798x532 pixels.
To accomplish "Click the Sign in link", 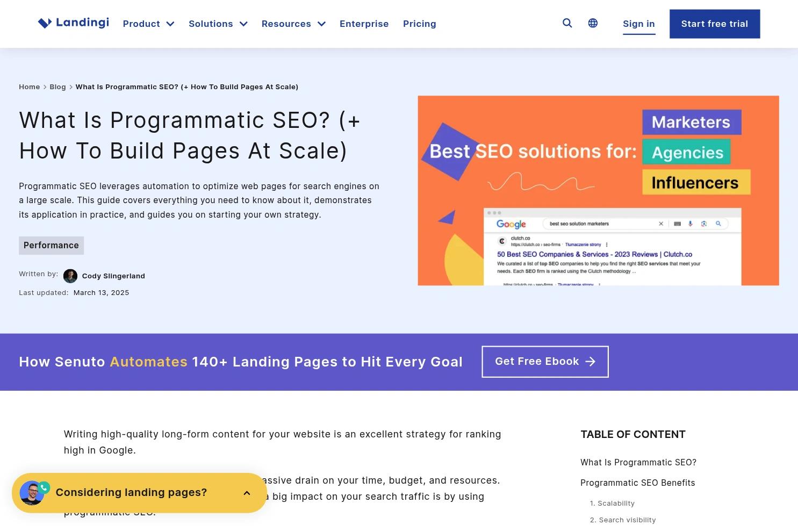I will (x=639, y=24).
